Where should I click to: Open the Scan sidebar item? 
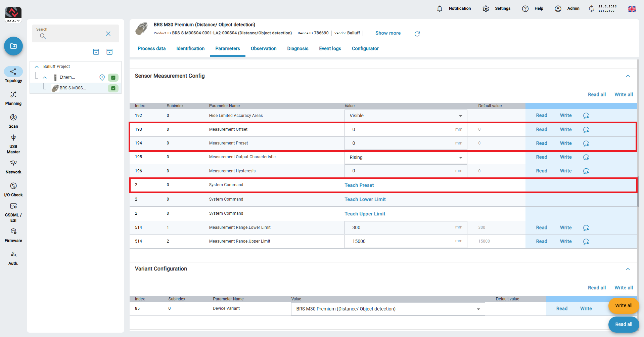click(13, 121)
